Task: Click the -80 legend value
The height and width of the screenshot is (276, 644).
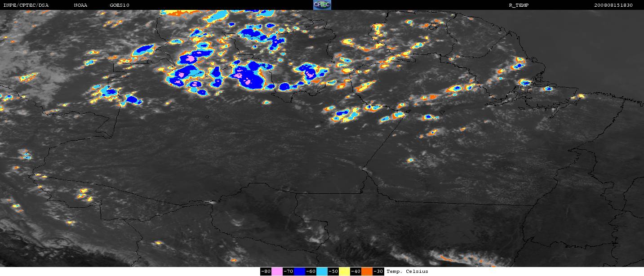Action: (266, 272)
